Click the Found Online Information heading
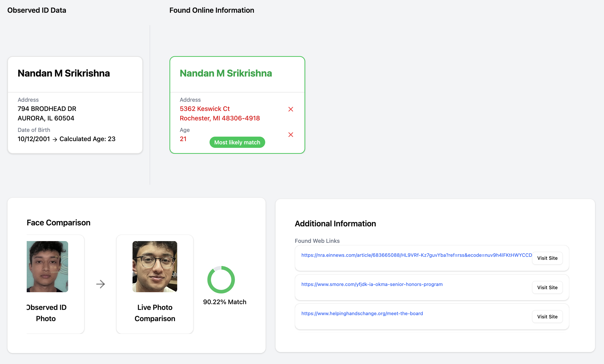 point(212,10)
